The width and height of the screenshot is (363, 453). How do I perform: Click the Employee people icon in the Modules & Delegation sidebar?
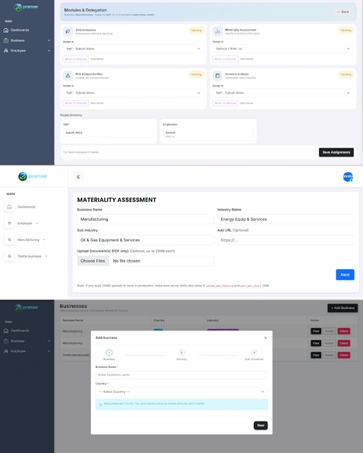(x=6, y=51)
